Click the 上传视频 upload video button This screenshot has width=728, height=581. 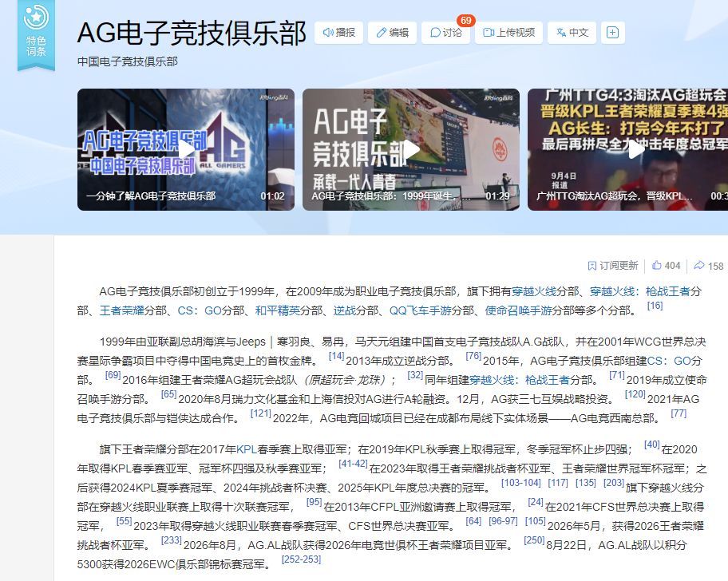[509, 33]
